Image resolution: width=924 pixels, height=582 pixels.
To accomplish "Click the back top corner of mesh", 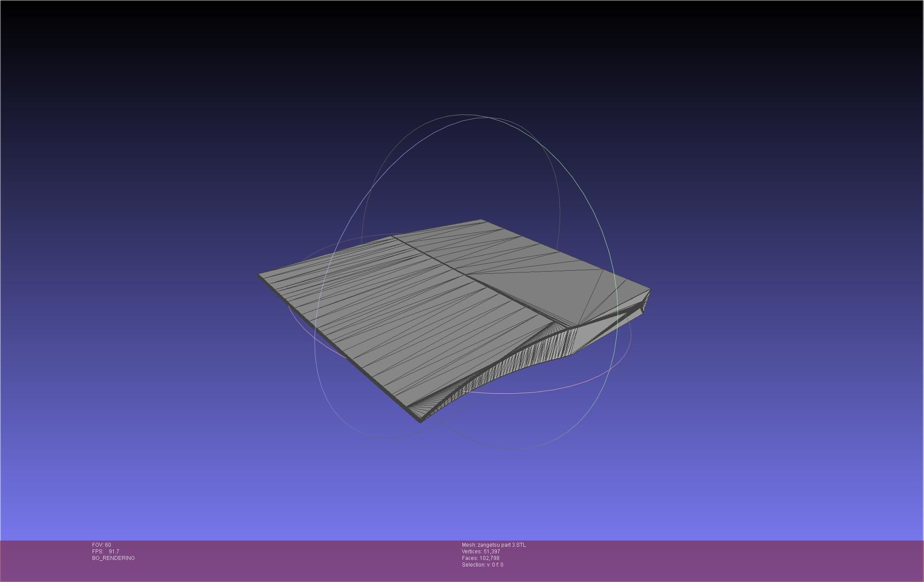I will coord(482,220).
